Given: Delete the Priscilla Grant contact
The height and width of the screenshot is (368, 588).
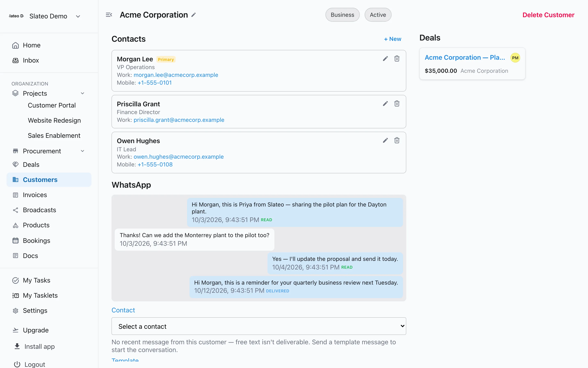Looking at the screenshot, I should pos(397,103).
